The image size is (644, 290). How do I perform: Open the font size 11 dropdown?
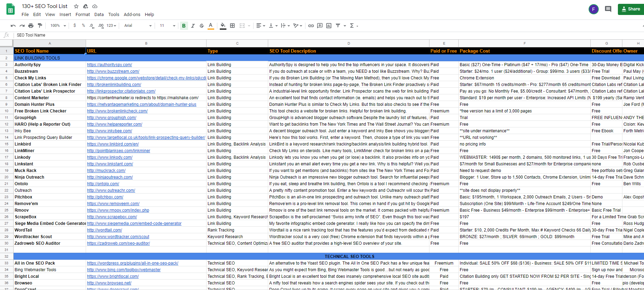click(168, 26)
